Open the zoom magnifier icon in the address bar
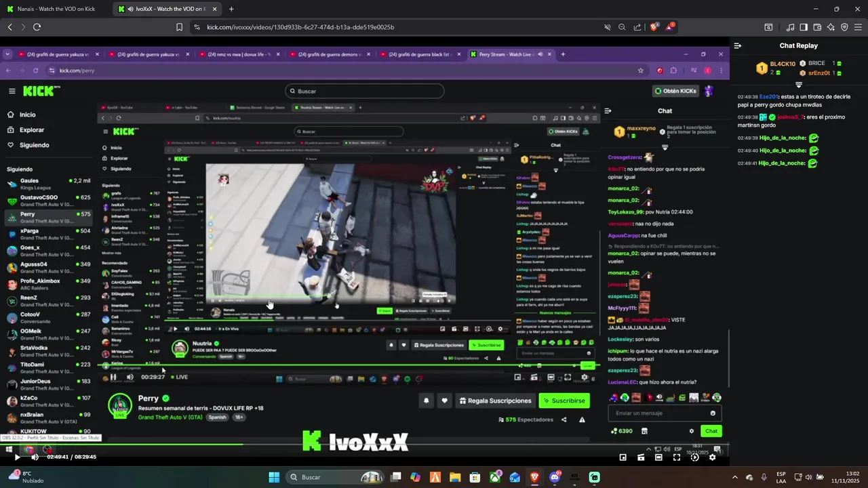 (x=622, y=27)
